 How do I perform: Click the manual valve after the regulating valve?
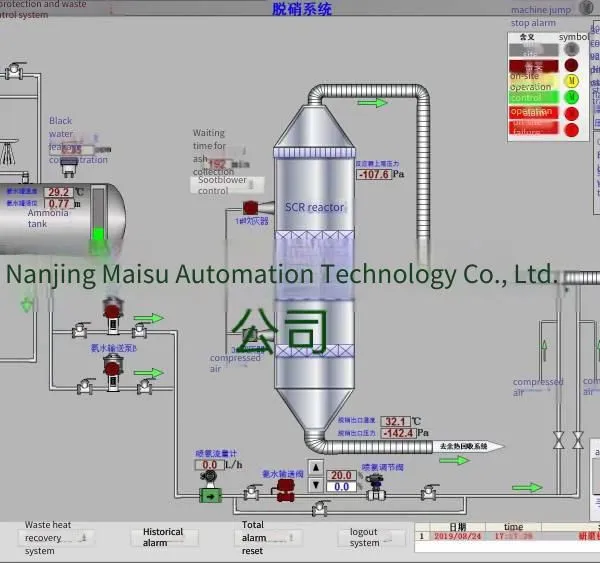(x=429, y=492)
